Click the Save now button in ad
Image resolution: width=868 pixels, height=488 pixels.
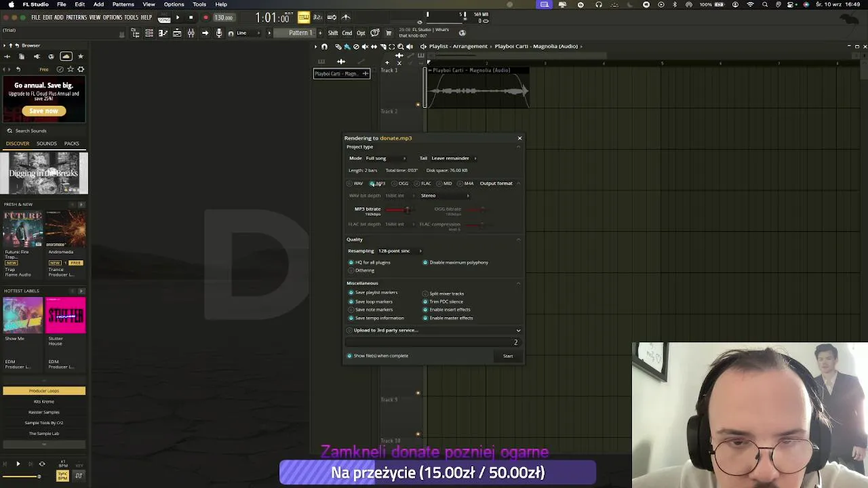pyautogui.click(x=44, y=111)
